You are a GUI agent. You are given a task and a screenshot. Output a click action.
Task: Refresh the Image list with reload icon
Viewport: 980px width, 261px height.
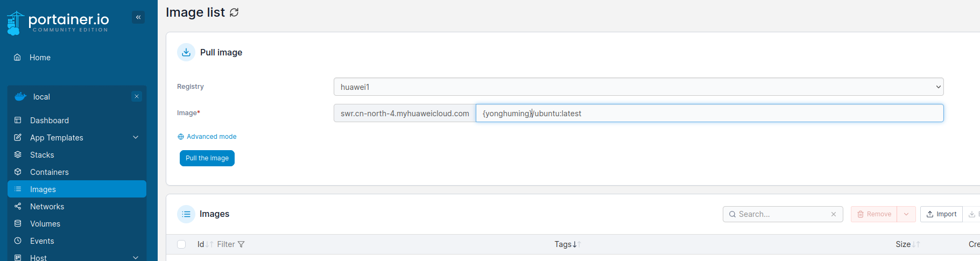click(x=234, y=12)
